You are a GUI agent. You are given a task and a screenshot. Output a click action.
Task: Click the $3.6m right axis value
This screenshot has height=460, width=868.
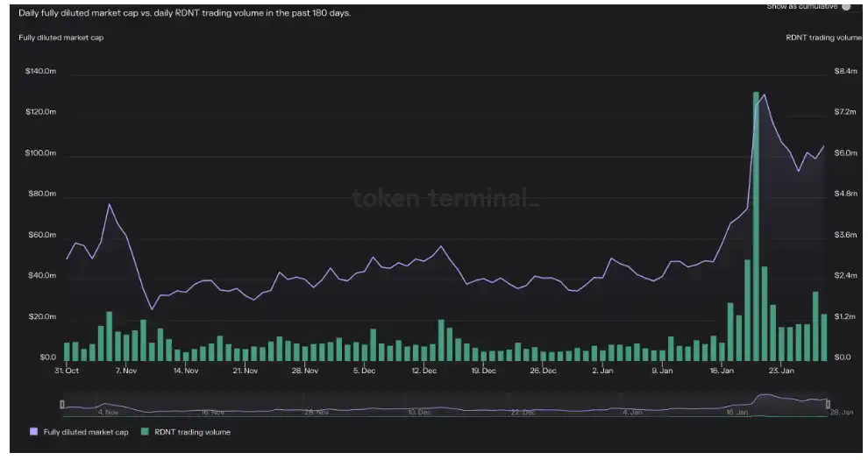pyautogui.click(x=846, y=235)
